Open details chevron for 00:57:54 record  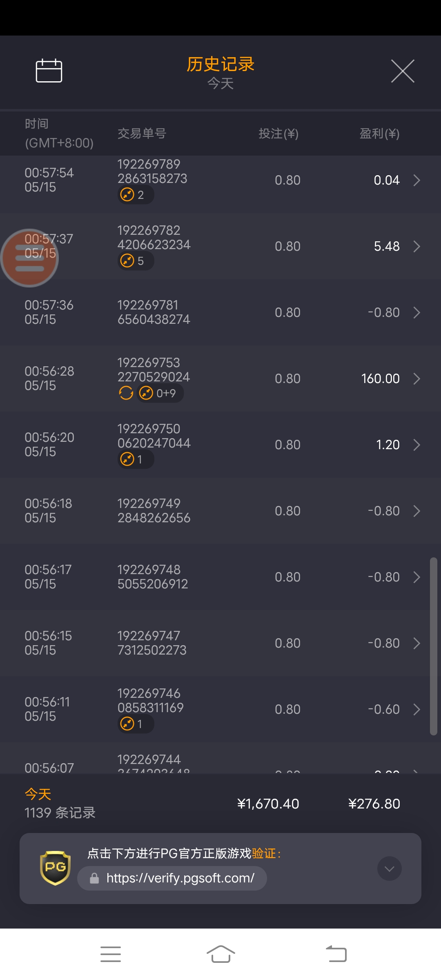(416, 180)
